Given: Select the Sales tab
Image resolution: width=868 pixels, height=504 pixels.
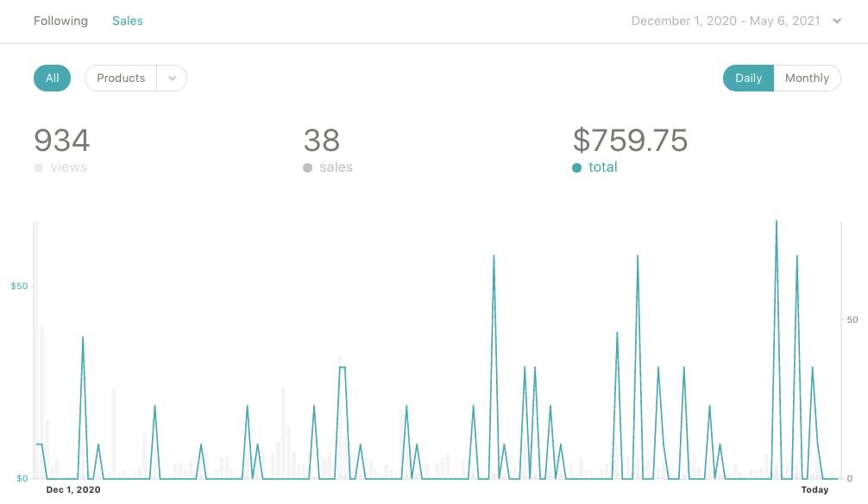Looking at the screenshot, I should 128,21.
